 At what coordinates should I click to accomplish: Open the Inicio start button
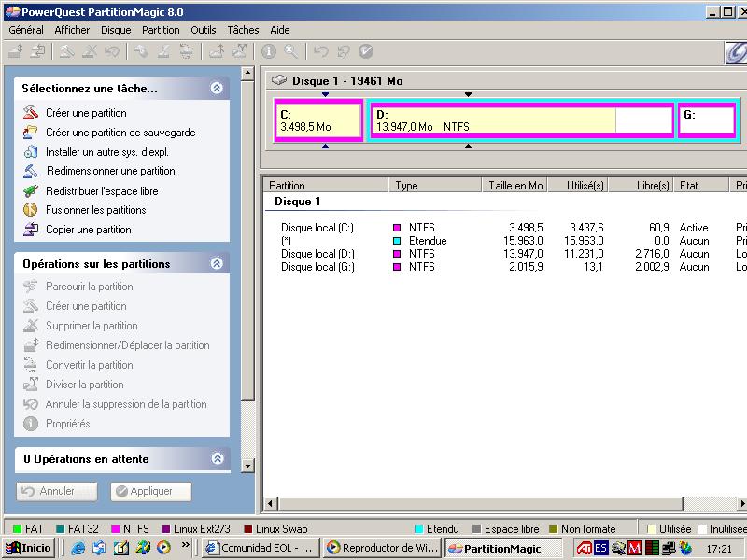pos(29,548)
